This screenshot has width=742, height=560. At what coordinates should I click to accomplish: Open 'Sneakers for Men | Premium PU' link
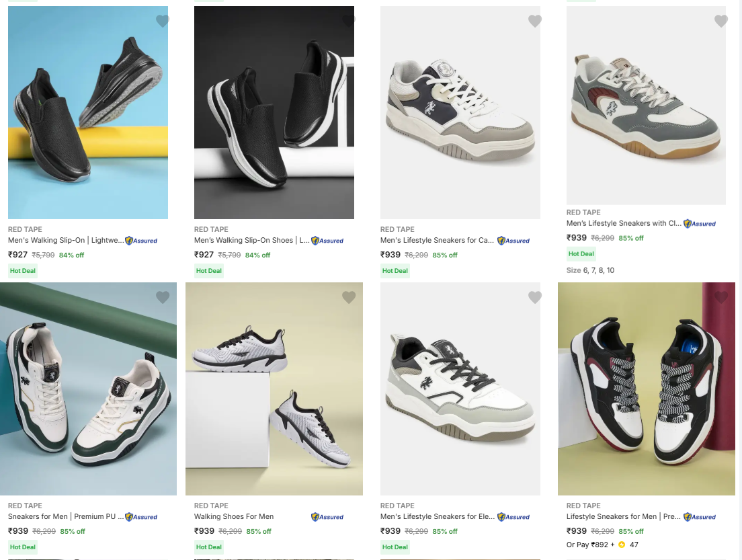click(x=66, y=516)
